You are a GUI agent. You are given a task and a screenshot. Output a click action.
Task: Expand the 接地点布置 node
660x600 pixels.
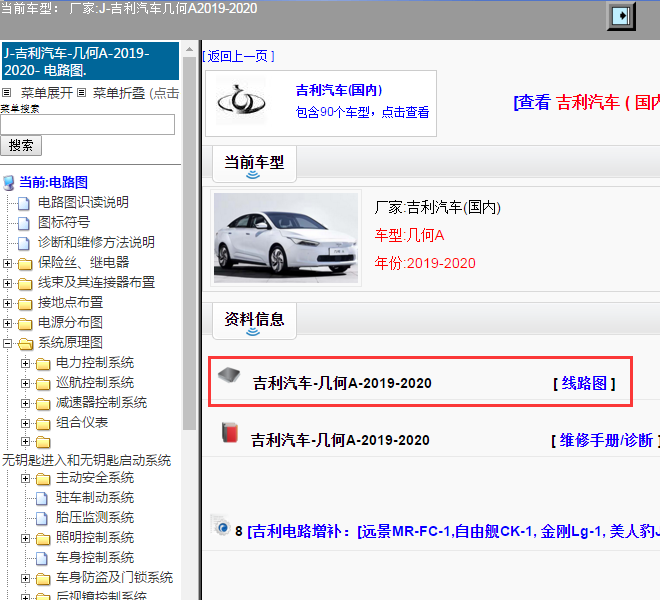(7, 303)
